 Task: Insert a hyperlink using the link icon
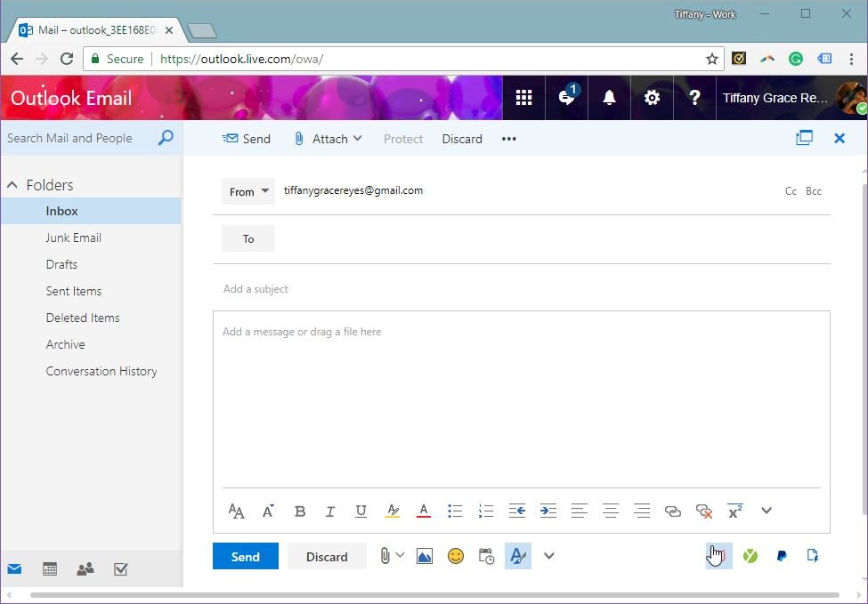pos(673,511)
